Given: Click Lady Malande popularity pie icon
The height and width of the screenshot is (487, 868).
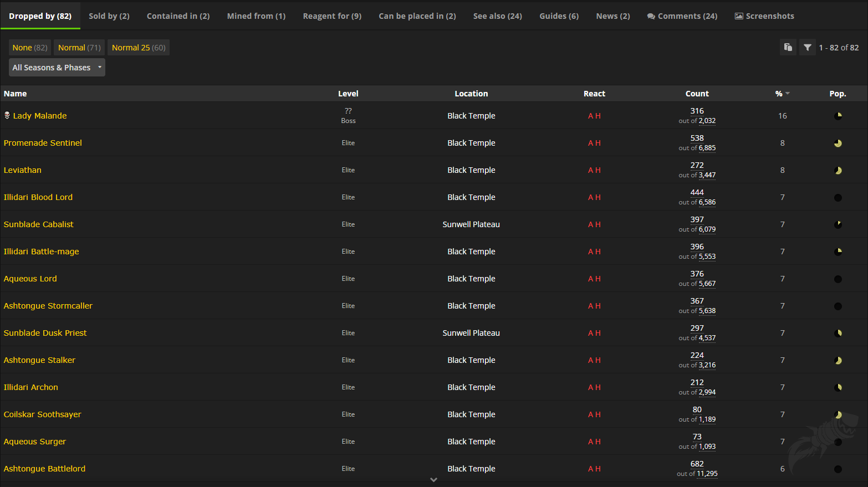Looking at the screenshot, I should (x=838, y=116).
